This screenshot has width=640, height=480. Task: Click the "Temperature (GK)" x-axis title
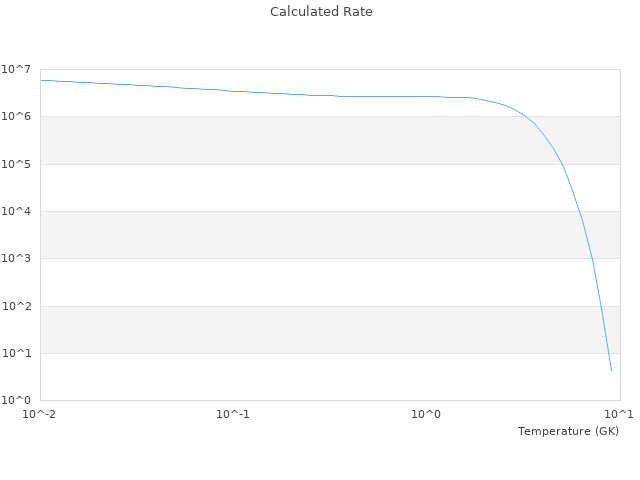tap(568, 431)
